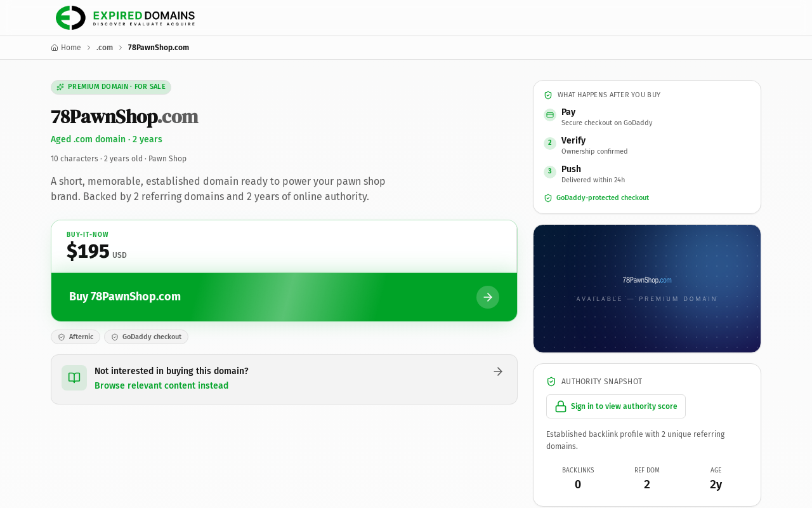Click Sign in to view authority score
This screenshot has height=508, width=812.
click(616, 406)
